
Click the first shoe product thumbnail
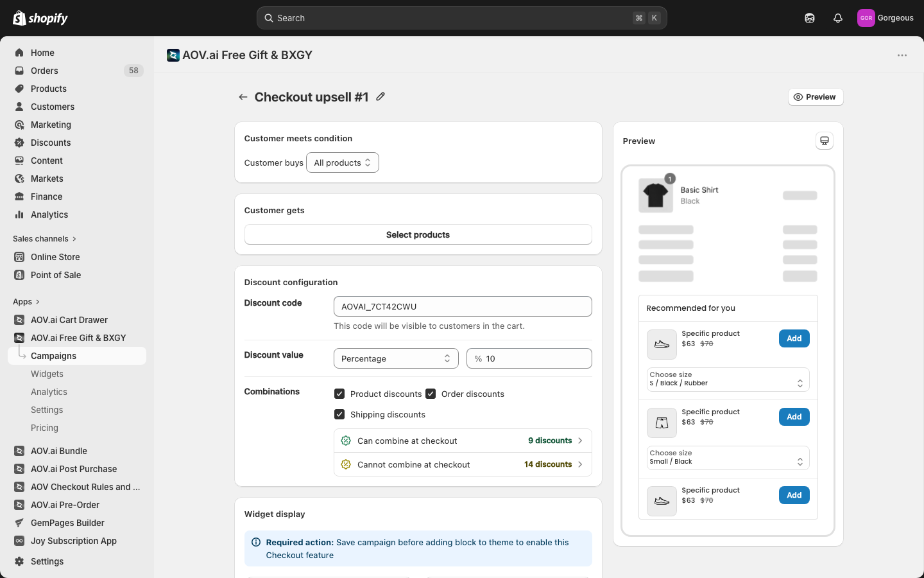[662, 345]
